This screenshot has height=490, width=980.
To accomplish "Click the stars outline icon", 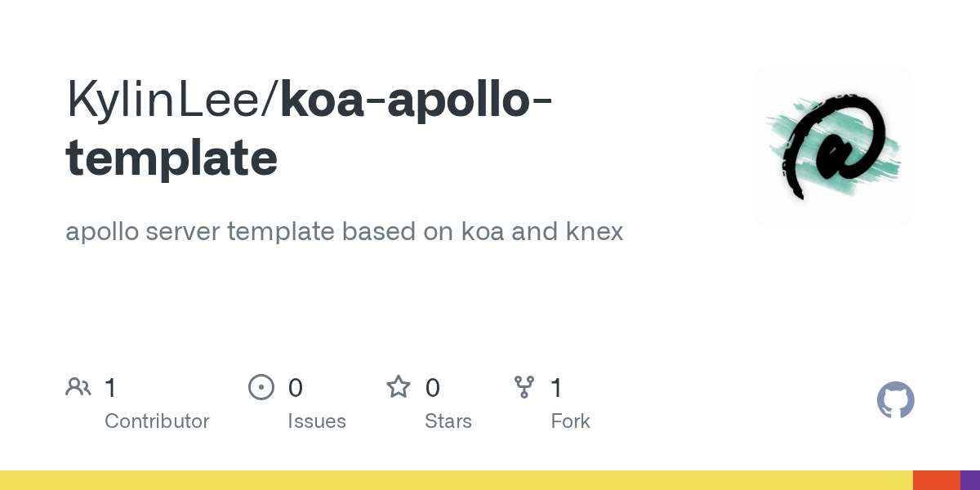I will coord(399,386).
